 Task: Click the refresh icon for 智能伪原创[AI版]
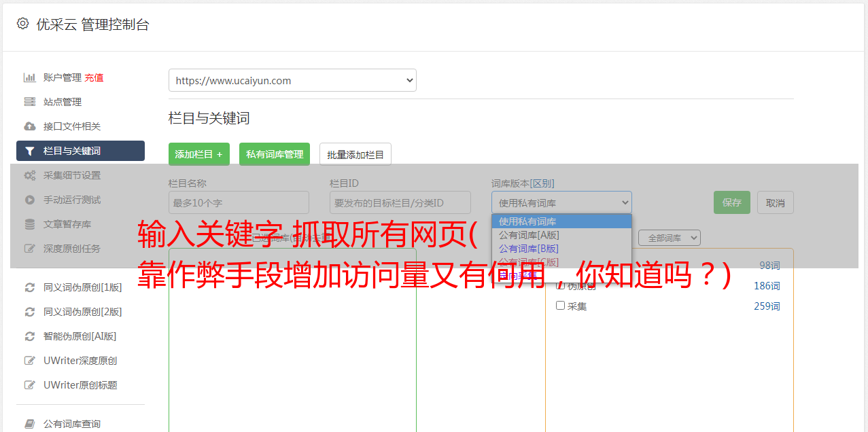[30, 336]
